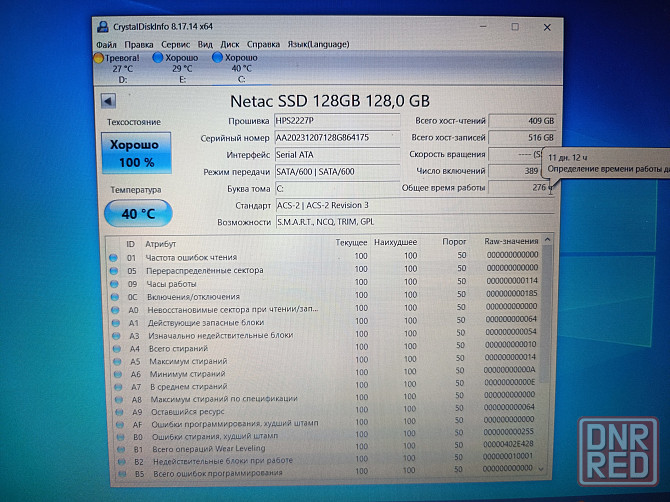
Task: Open the Сервис menu
Action: 176,44
